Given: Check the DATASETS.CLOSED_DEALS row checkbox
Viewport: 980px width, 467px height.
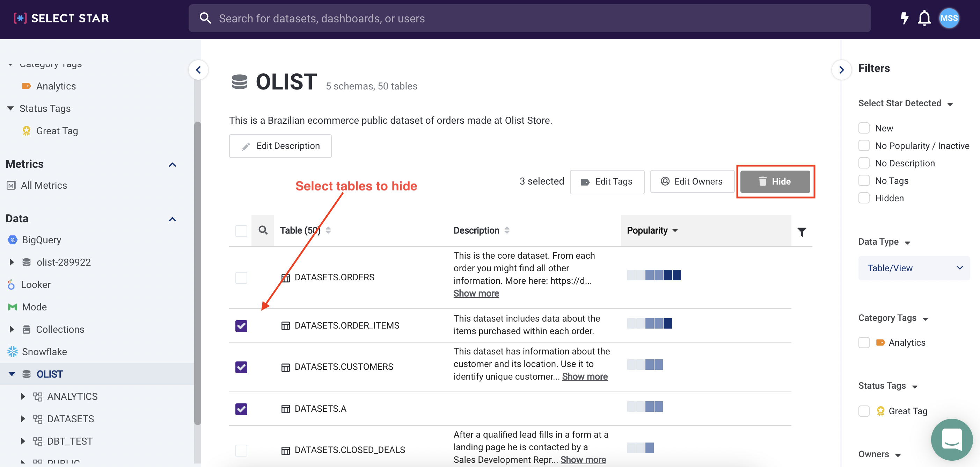Looking at the screenshot, I should [x=241, y=451].
